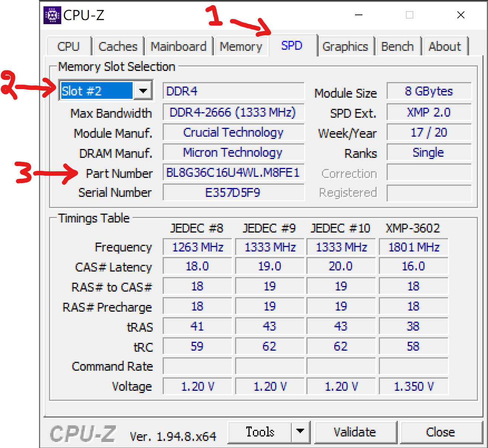Click the empty Correction field
The width and height of the screenshot is (488, 448).
pos(429,173)
